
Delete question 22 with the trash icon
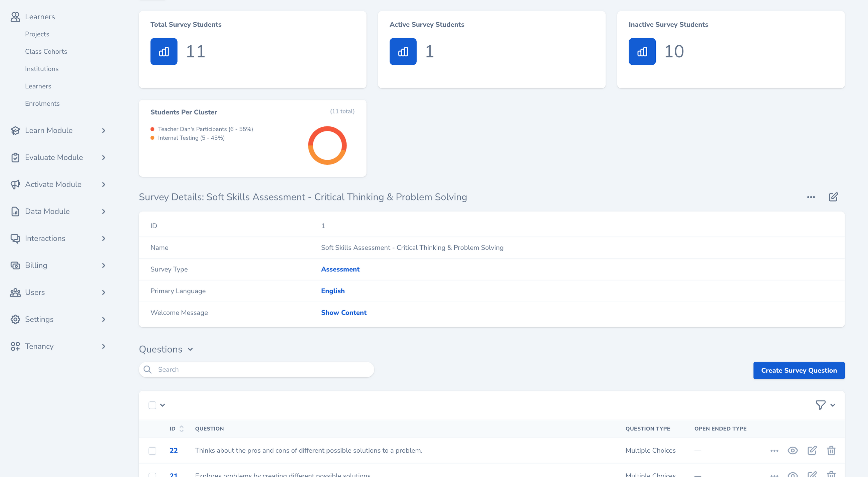[831, 450]
